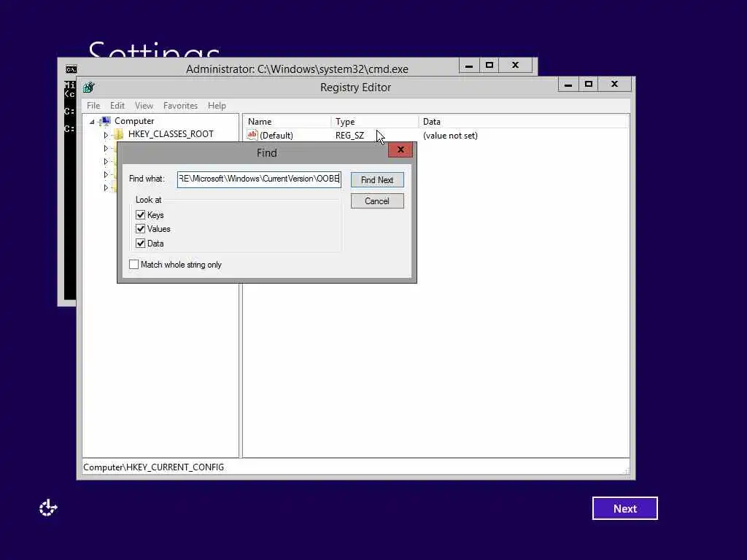Open the File menu

coord(93,106)
